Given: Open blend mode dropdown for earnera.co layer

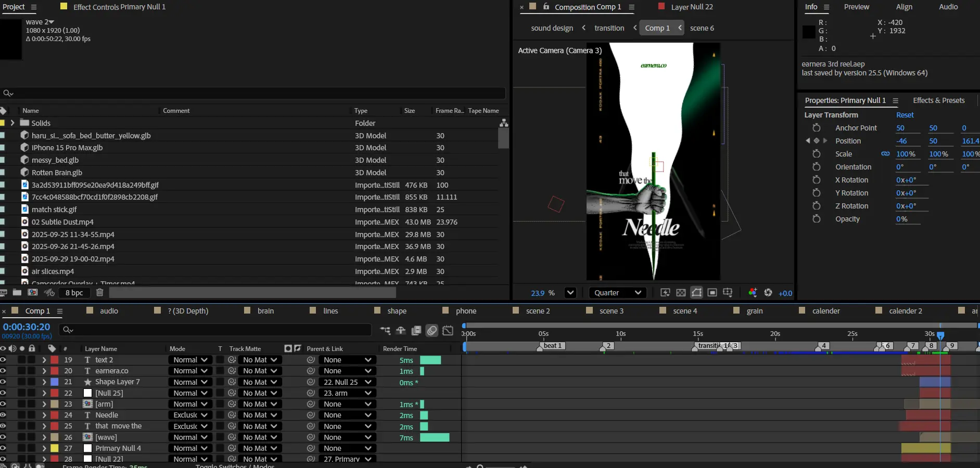Looking at the screenshot, I should [190, 371].
